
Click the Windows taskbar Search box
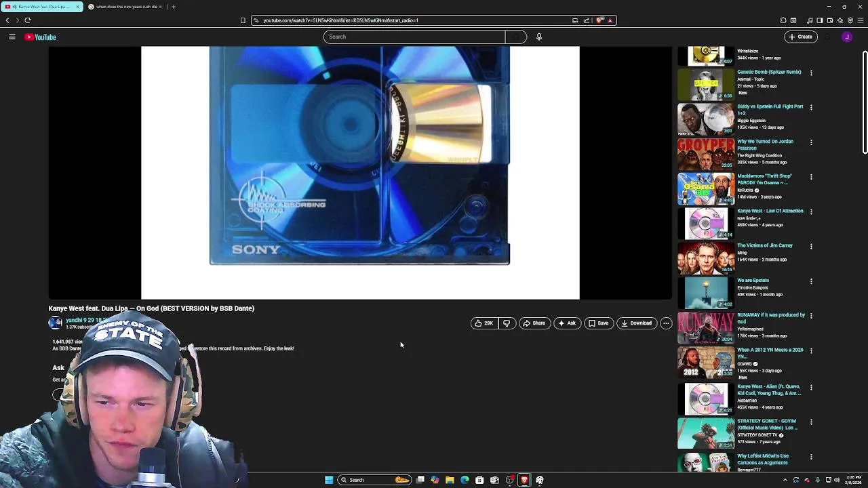[375, 480]
